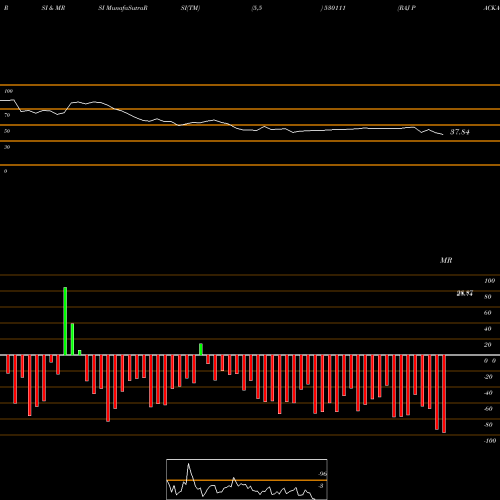Open the mini chart thumbnail at bottom

pos(247,479)
